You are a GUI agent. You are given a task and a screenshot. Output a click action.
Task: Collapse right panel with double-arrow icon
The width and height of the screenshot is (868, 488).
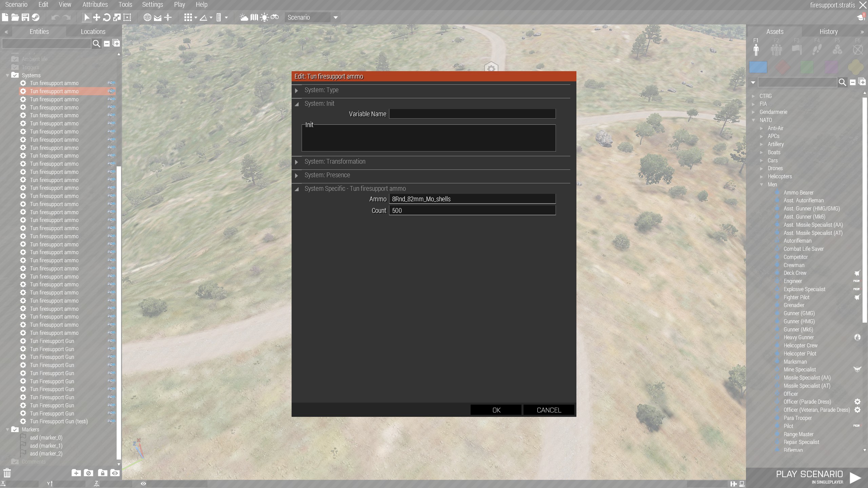point(862,32)
